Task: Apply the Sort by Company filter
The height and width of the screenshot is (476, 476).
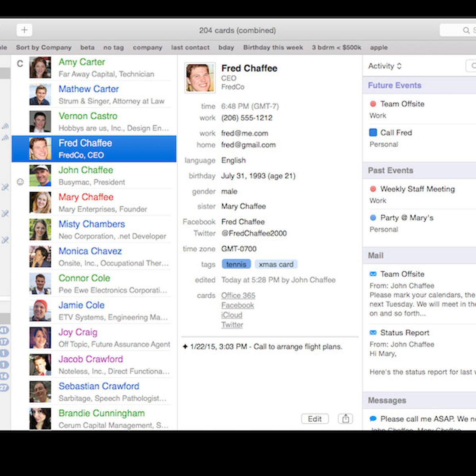Action: tap(44, 48)
